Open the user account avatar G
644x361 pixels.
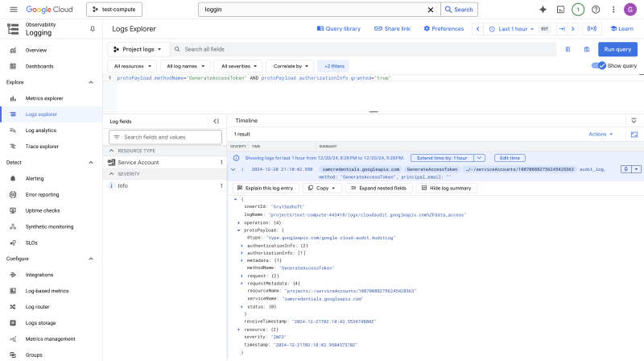pyautogui.click(x=630, y=10)
